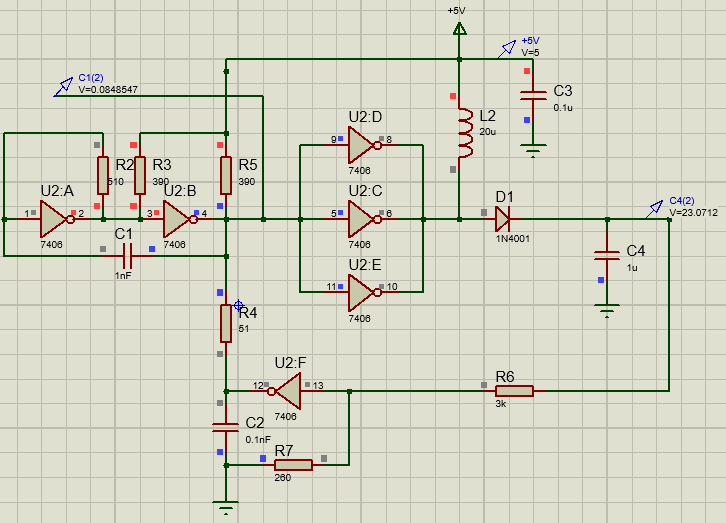Viewport: 726px width, 523px height.
Task: Select inverter gate U2:F
Action: 285,392
